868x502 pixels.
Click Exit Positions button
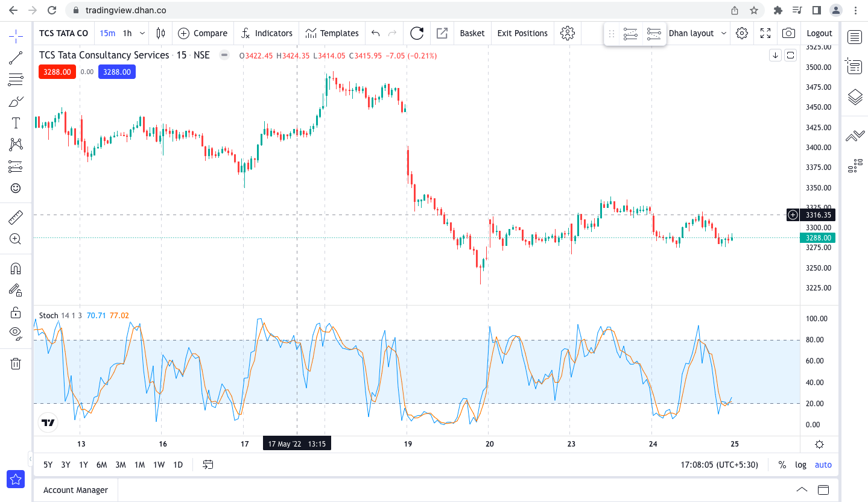click(x=522, y=33)
